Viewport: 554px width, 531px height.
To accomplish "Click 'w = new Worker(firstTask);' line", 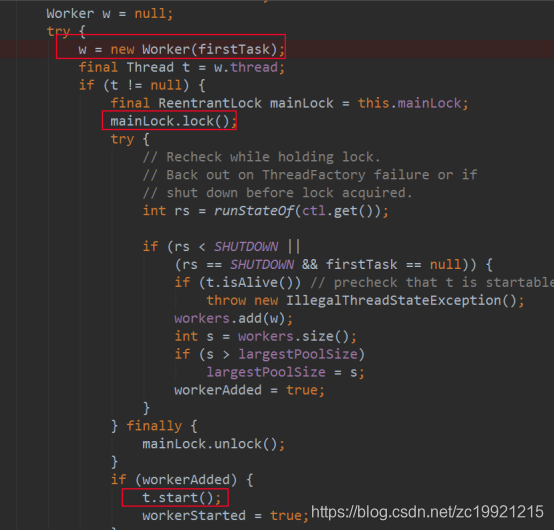I will pos(181,49).
